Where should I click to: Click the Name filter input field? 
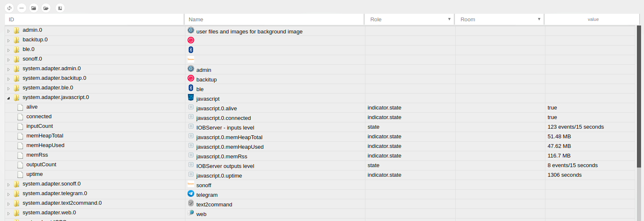(x=274, y=20)
